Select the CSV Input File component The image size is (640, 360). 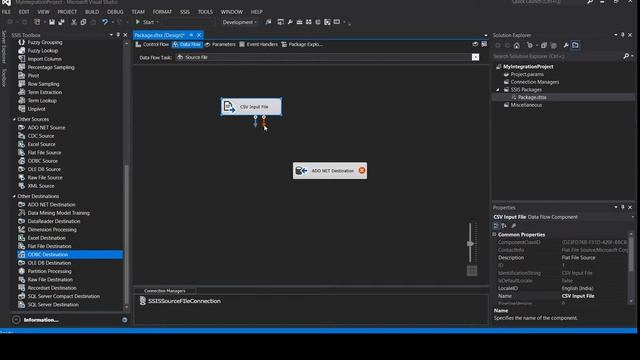point(251,107)
